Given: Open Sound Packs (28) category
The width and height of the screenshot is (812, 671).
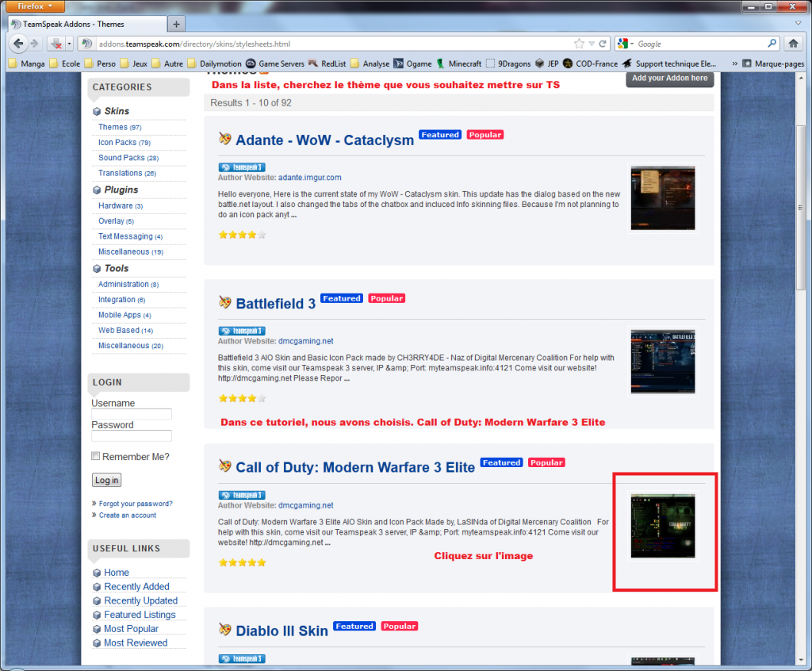Looking at the screenshot, I should click(128, 158).
